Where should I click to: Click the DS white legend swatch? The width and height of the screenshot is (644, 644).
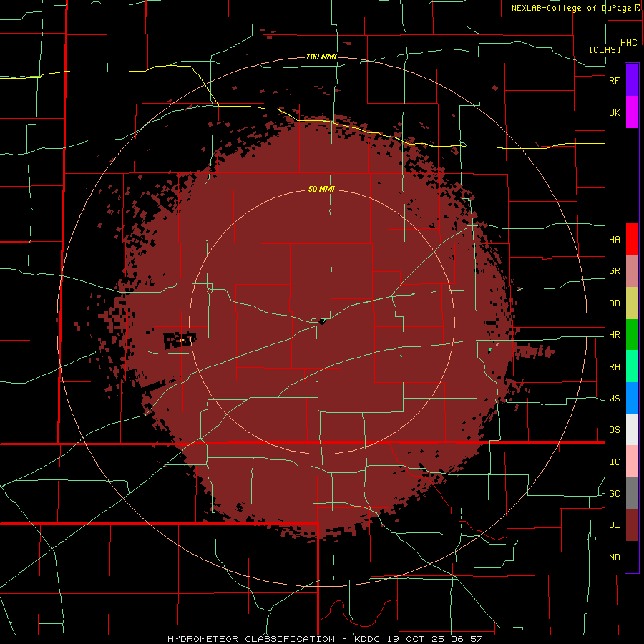click(x=632, y=429)
